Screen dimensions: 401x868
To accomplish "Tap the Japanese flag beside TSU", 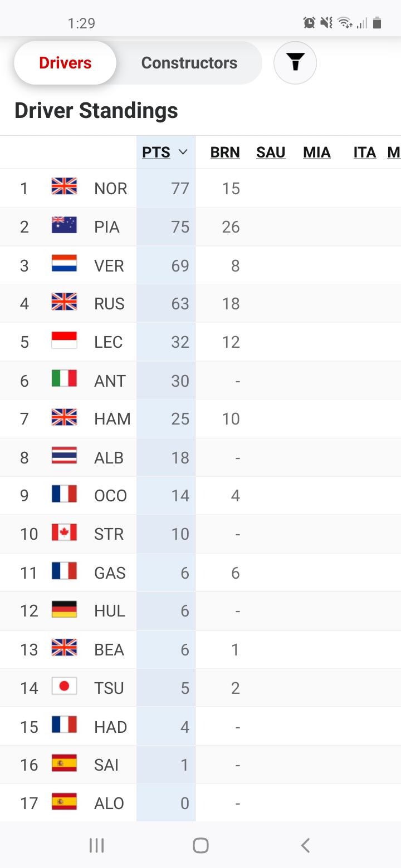I will [64, 685].
